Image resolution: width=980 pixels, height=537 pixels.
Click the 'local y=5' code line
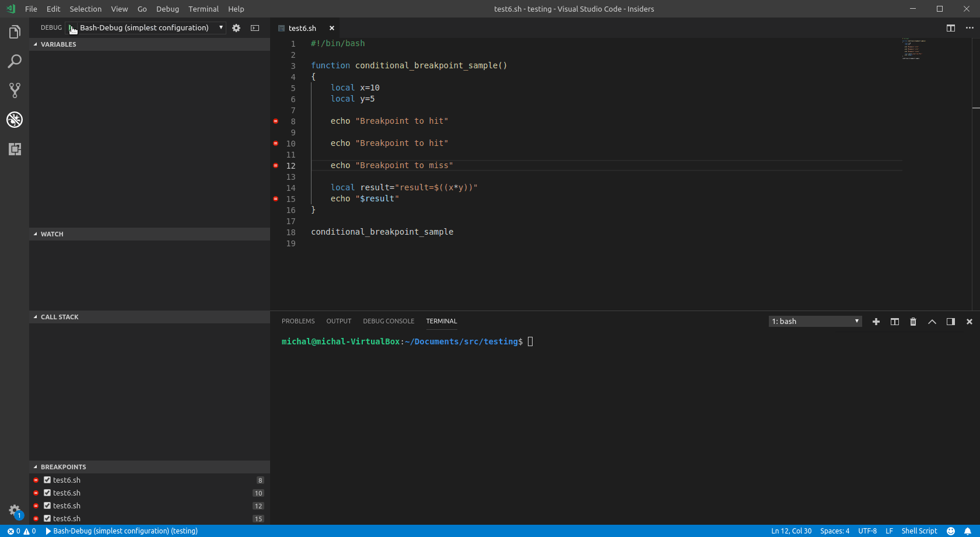(x=352, y=99)
